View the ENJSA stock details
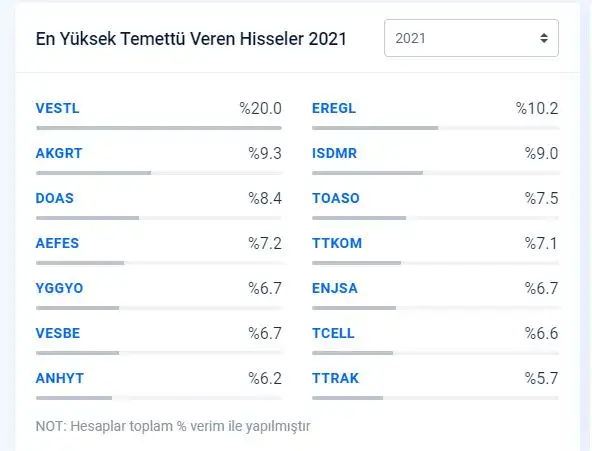This screenshot has width=592, height=451. pyautogui.click(x=335, y=288)
